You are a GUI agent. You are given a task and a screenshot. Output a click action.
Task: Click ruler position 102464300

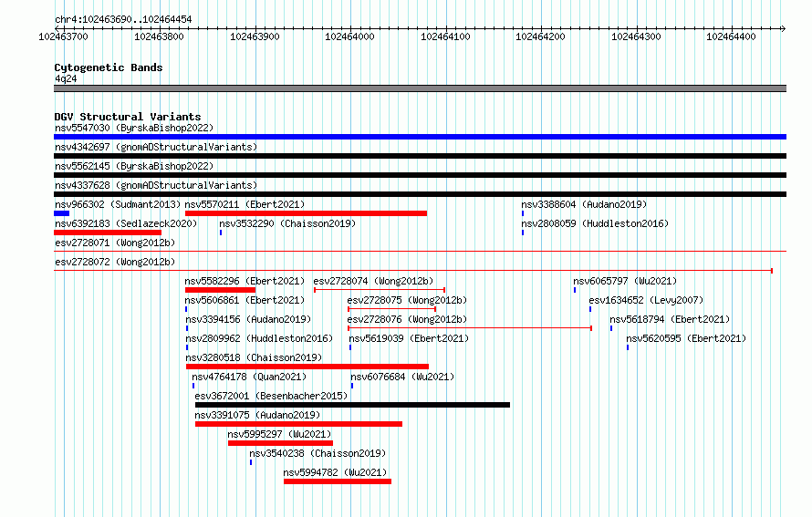tap(636, 36)
